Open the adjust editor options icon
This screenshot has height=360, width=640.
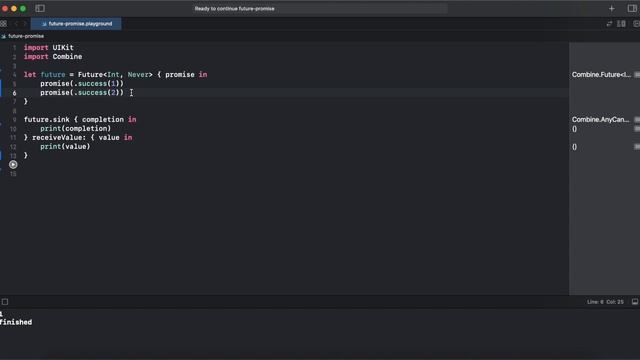621,24
